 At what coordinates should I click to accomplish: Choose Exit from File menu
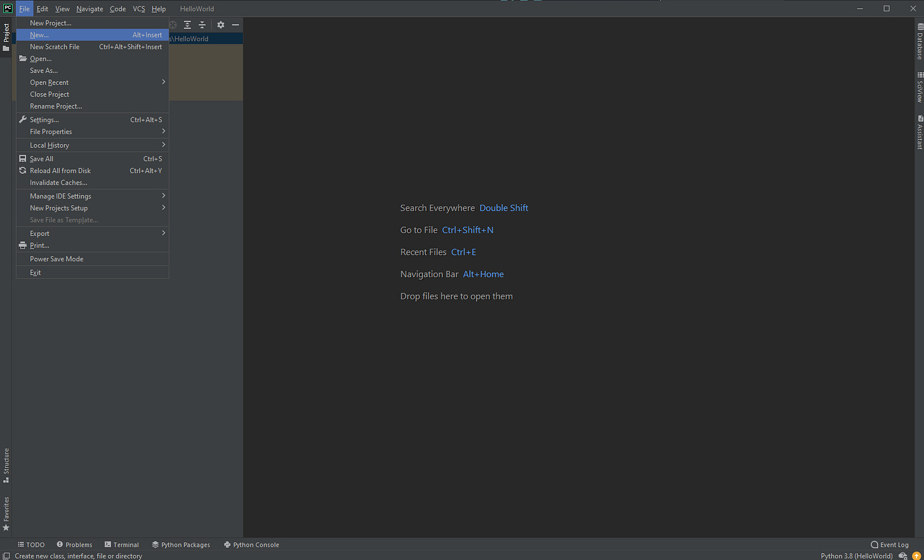93,273
